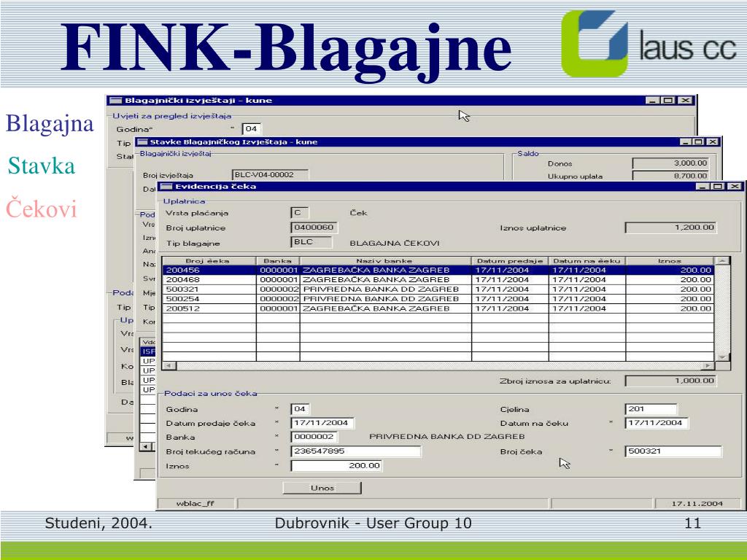The image size is (747, 560).
Task: Minimize the Blagajnički izvještaji - kune window
Action: [x=653, y=101]
